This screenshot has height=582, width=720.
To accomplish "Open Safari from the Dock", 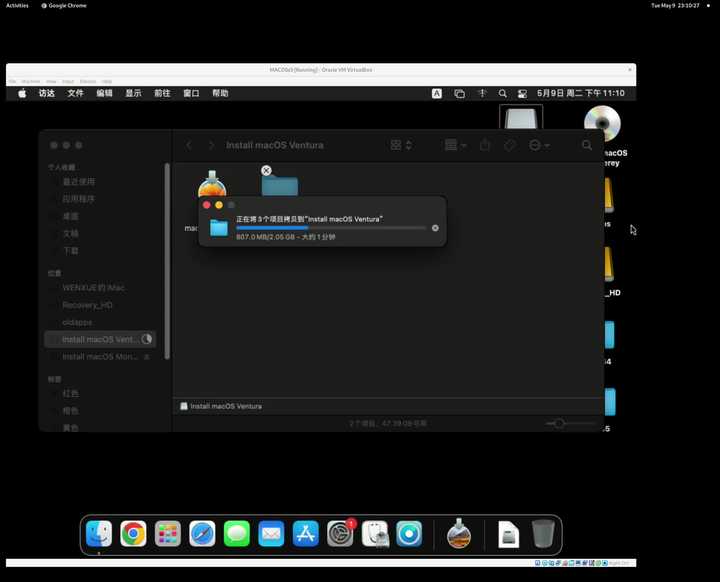I will click(202, 534).
